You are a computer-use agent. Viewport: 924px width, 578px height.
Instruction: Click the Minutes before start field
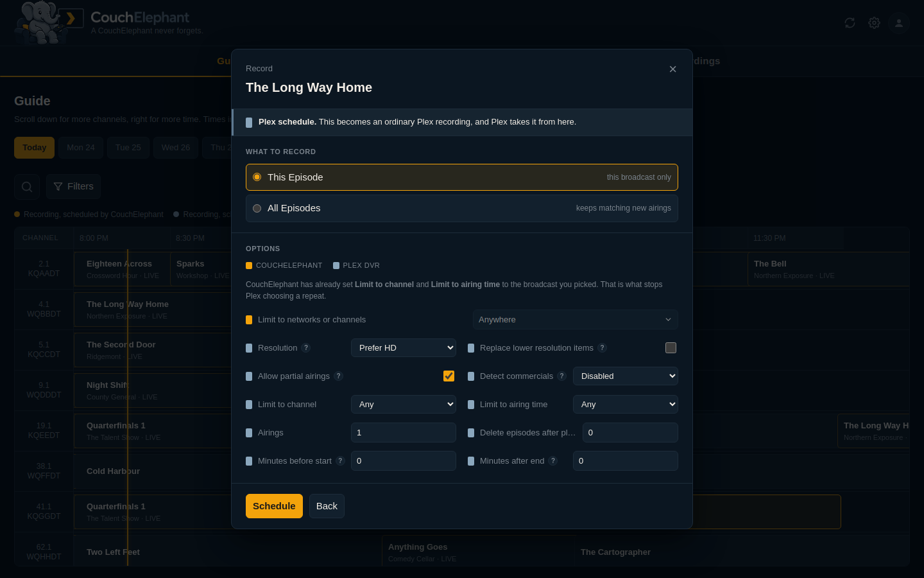(404, 461)
